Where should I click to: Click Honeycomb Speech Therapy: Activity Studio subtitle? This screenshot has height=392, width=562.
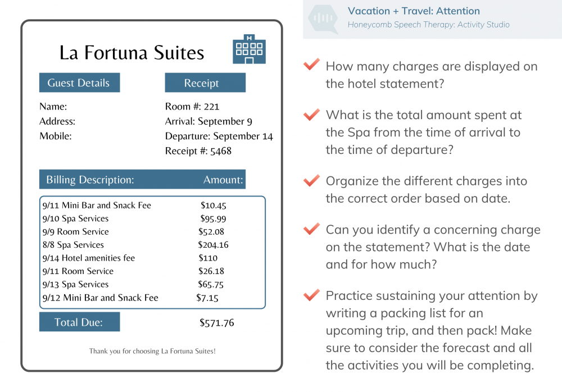point(428,24)
